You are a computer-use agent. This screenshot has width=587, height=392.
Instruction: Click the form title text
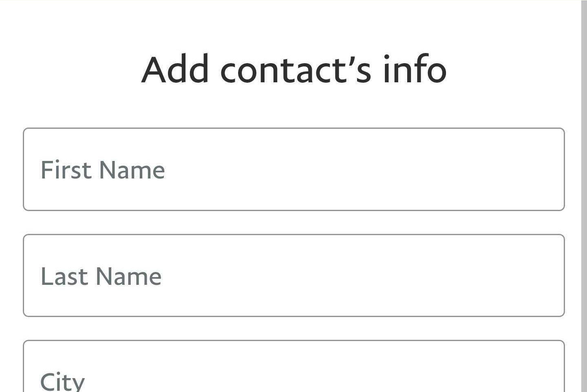tap(294, 69)
